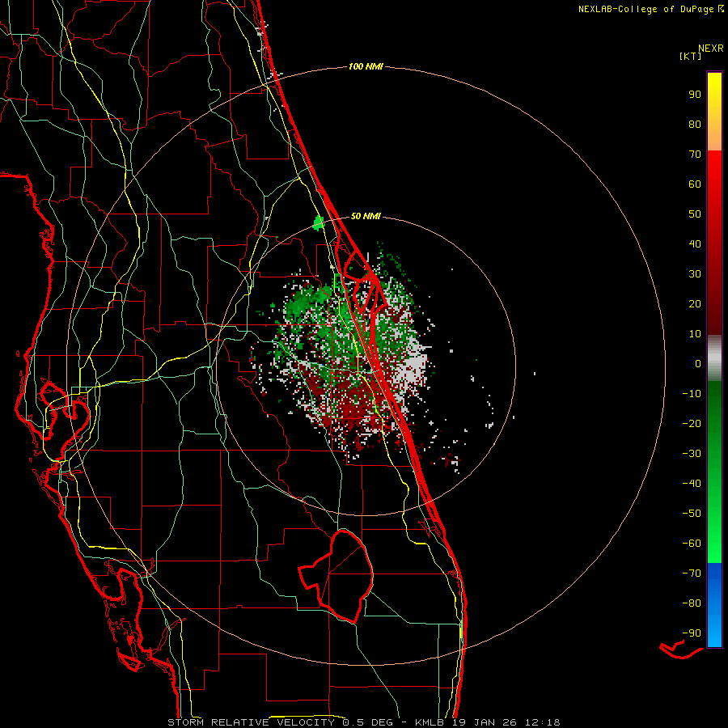Click the -80 knot scale label
Image resolution: width=728 pixels, height=728 pixels.
[x=692, y=603]
